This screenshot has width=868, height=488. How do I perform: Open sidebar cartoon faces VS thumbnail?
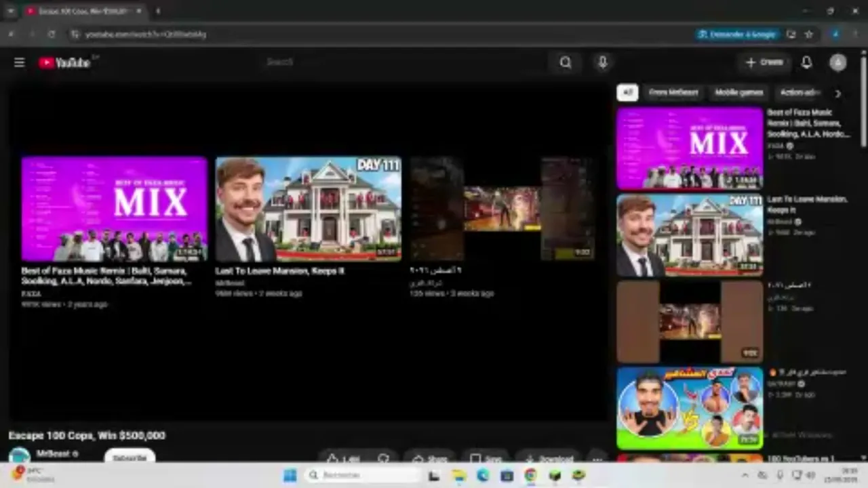coord(690,409)
